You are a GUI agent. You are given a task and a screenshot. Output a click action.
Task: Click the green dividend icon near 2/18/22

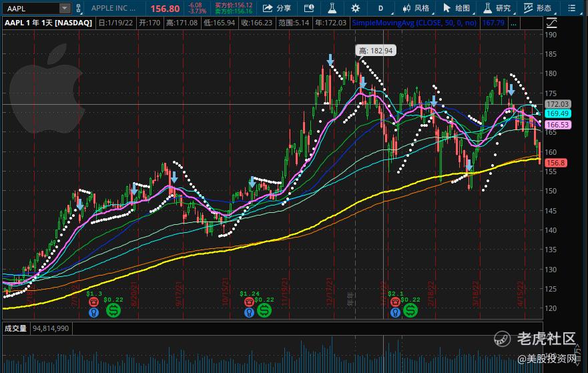(x=410, y=310)
